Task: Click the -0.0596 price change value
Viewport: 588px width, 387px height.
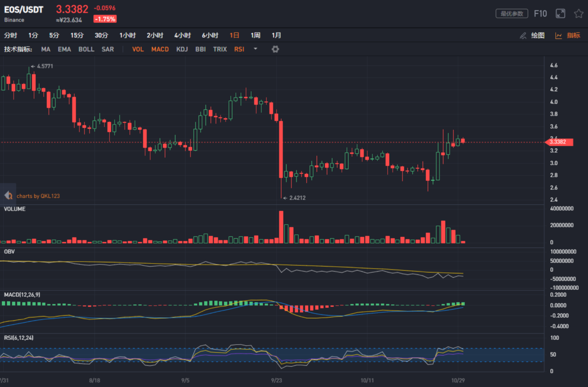Action: tap(105, 8)
